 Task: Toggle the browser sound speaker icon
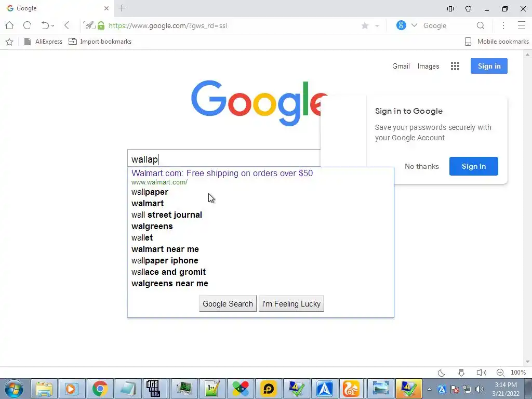pyautogui.click(x=481, y=373)
